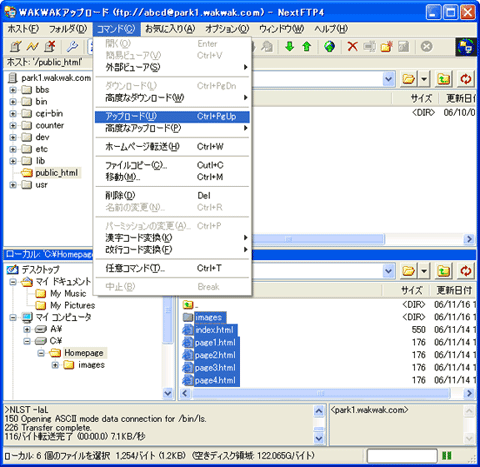Click the globe homepage transfer icon
The image size is (480, 467).
point(329,47)
